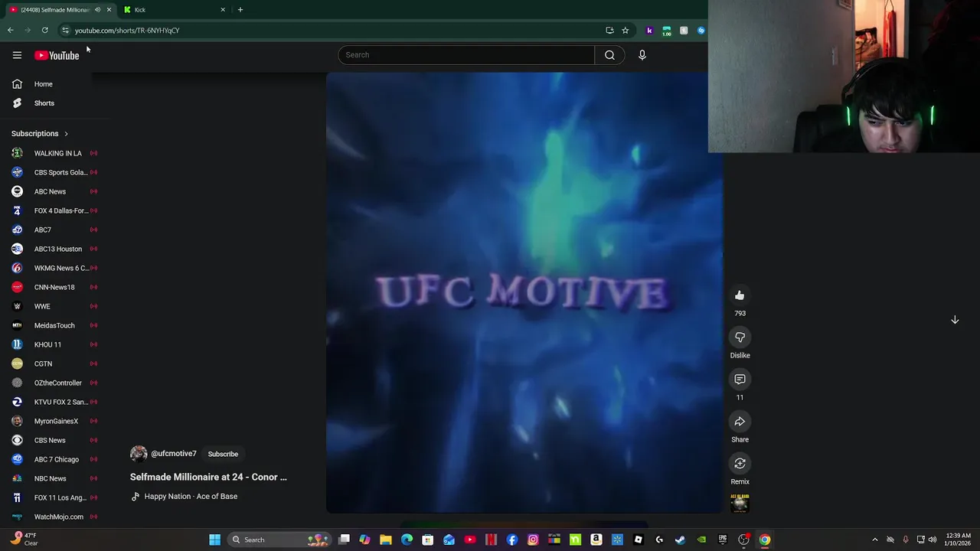
Task: Open the Selfmade Millionaire at 24 title
Action: click(208, 477)
